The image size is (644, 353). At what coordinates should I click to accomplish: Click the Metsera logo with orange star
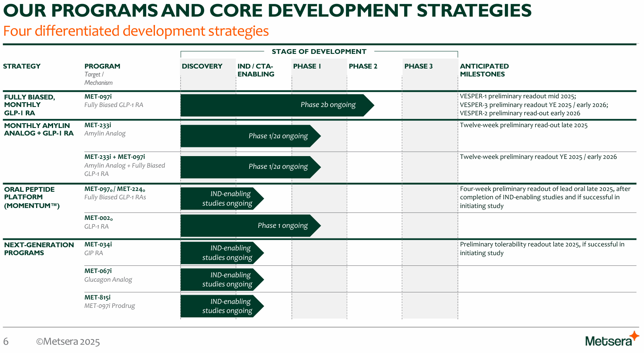(x=612, y=339)
